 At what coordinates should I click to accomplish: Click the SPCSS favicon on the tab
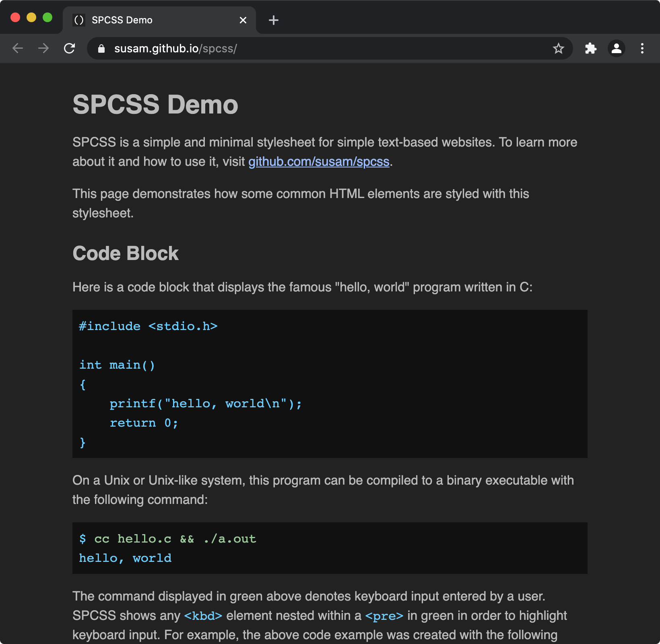tap(79, 20)
